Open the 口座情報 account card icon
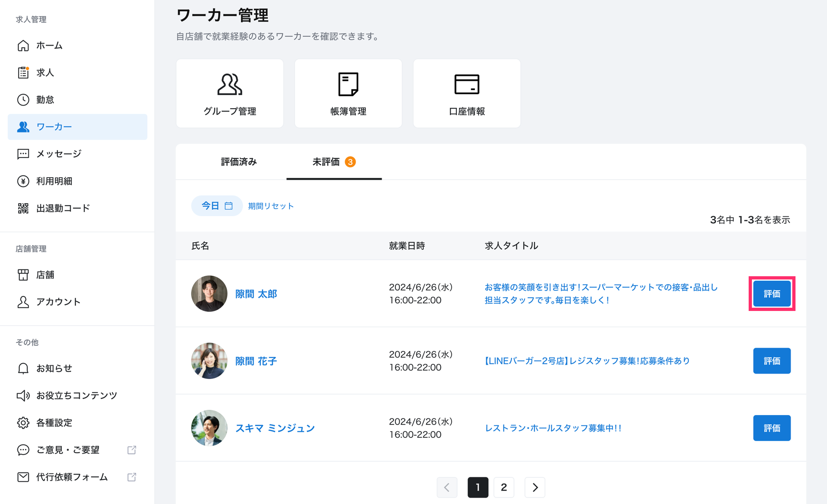 point(466,84)
